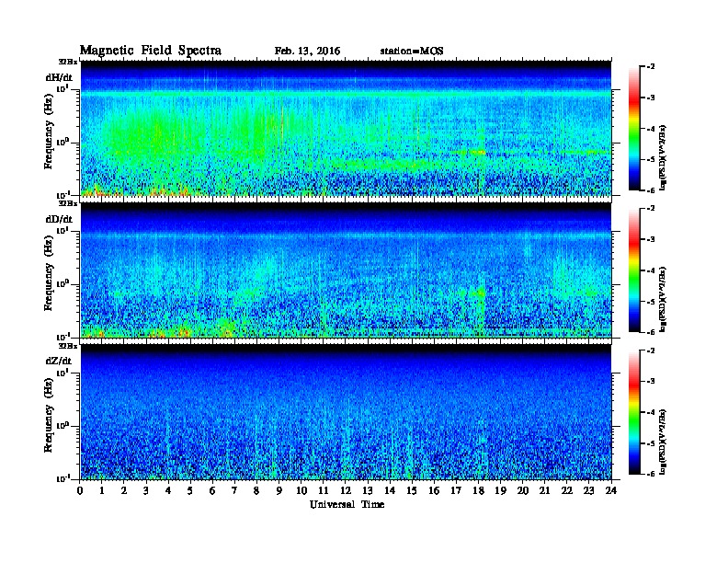Click the color scale bar beside dH/dt panel
Screen dimensions: 728x563
tap(634, 128)
